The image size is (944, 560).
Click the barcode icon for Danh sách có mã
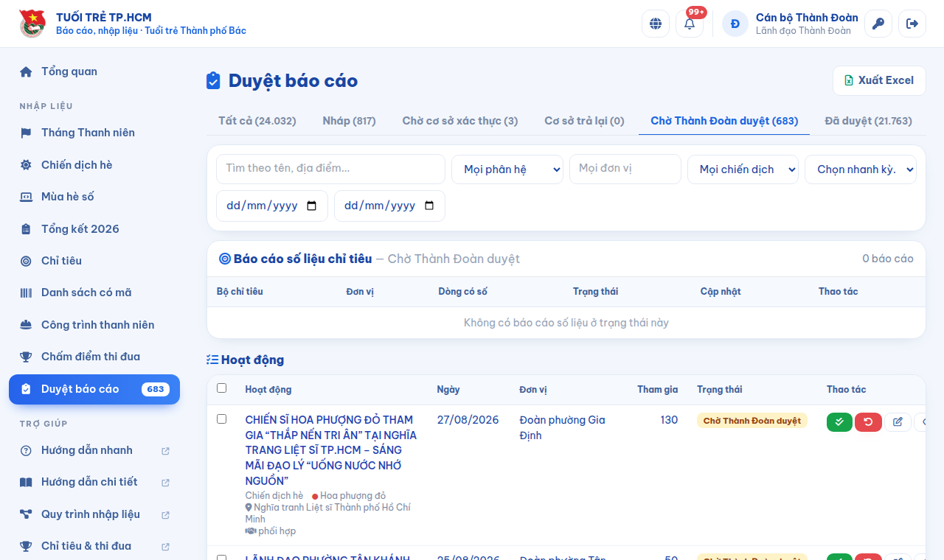26,293
